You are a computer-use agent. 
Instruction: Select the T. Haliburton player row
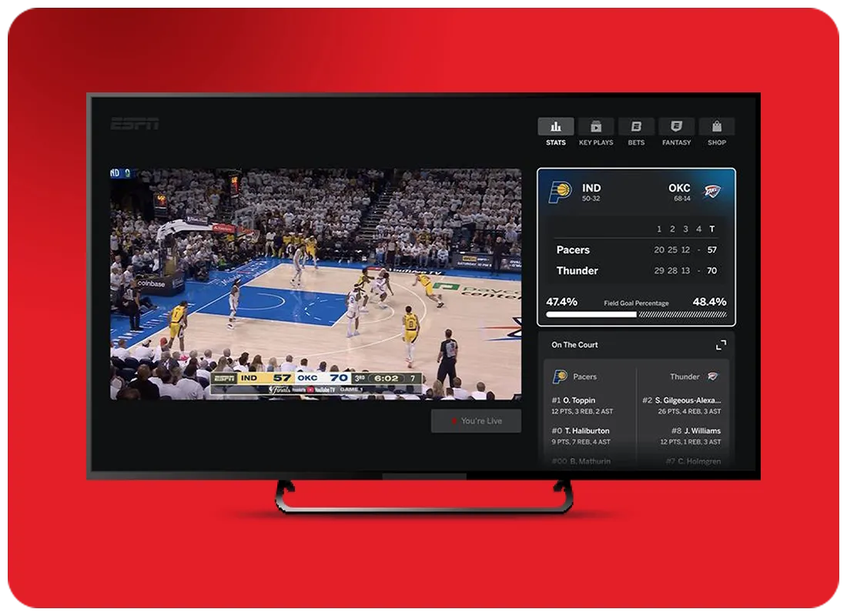tap(581, 436)
